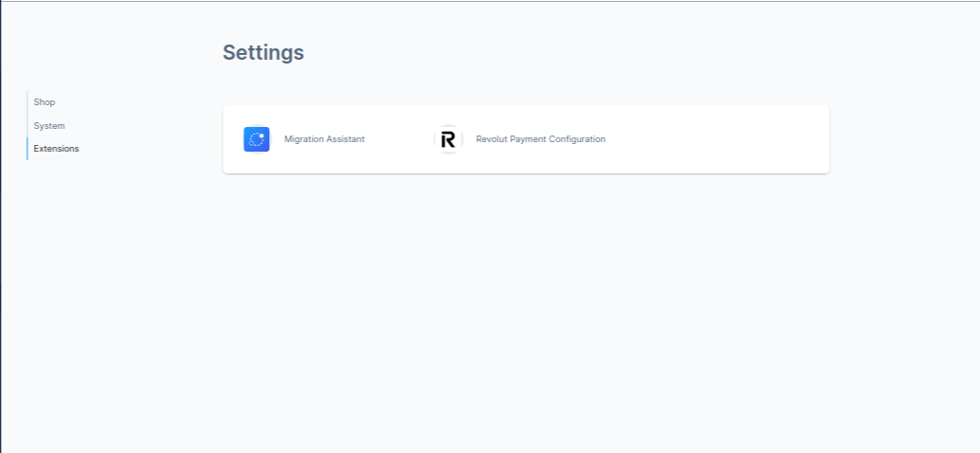Image resolution: width=980 pixels, height=453 pixels.
Task: Click the word "Migration" next to the blue icon
Action: pyautogui.click(x=303, y=139)
